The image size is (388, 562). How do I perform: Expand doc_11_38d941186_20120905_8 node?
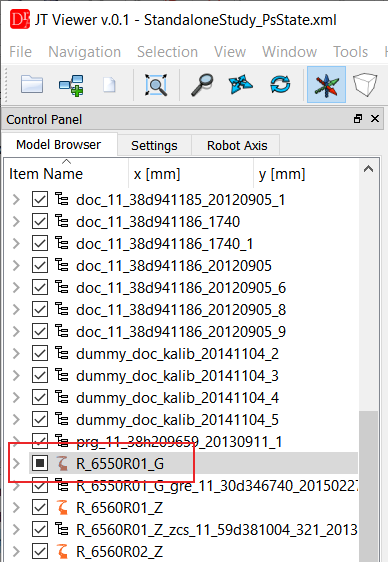(16, 309)
